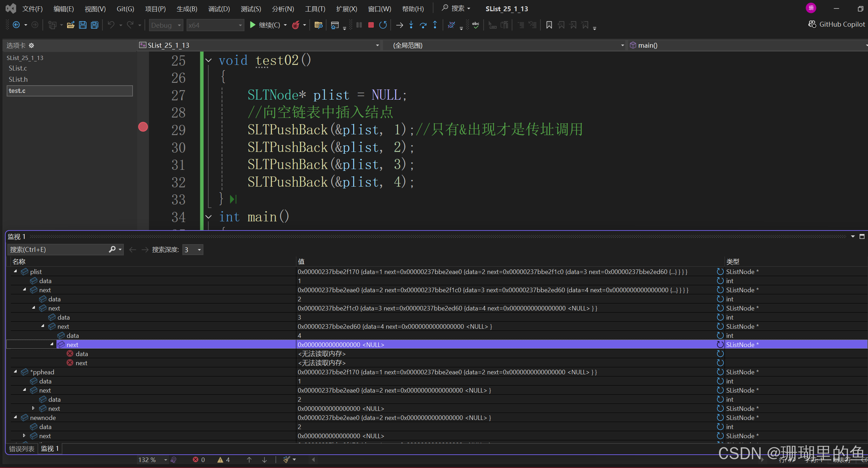Screen dimensions: 868x468
Task: Open the x64 platform combo box
Action: tap(215, 25)
